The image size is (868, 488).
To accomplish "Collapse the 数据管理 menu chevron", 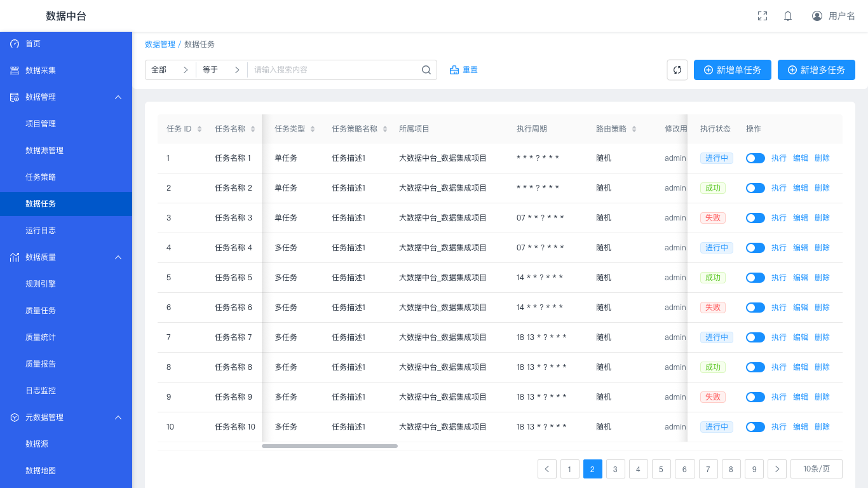I will [118, 97].
